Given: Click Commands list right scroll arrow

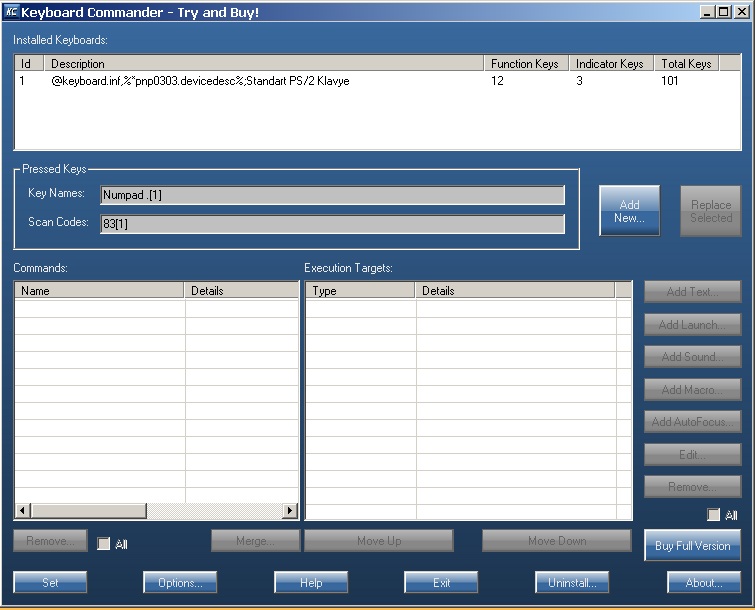Looking at the screenshot, I should coord(289,510).
